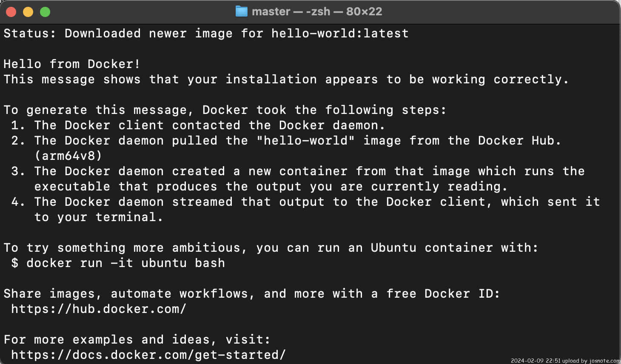
Task: Click the "Hello from Docker!" line
Action: coord(72,64)
